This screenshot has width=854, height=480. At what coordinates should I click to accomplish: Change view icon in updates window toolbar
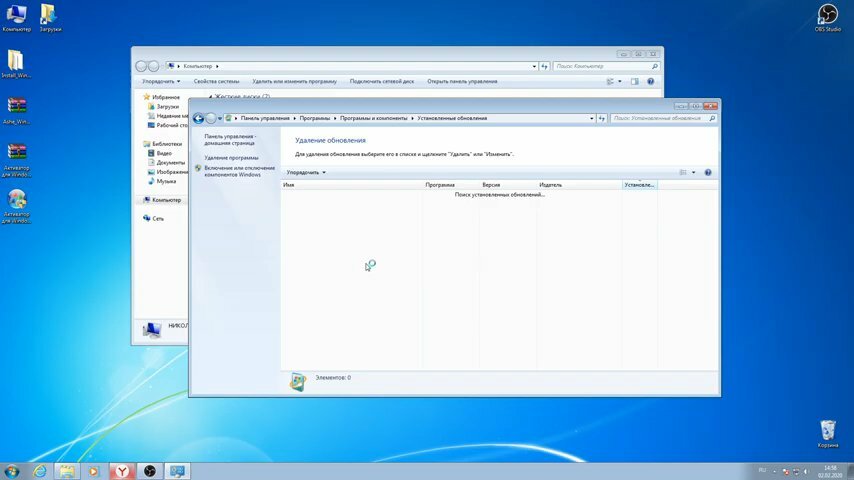pyautogui.click(x=683, y=172)
